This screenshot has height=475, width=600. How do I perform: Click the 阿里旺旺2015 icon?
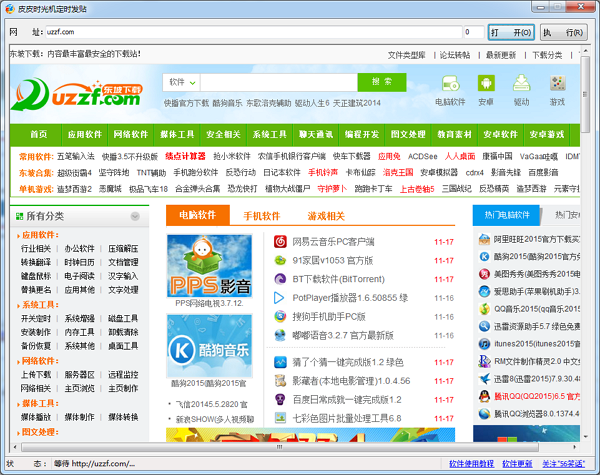point(484,239)
